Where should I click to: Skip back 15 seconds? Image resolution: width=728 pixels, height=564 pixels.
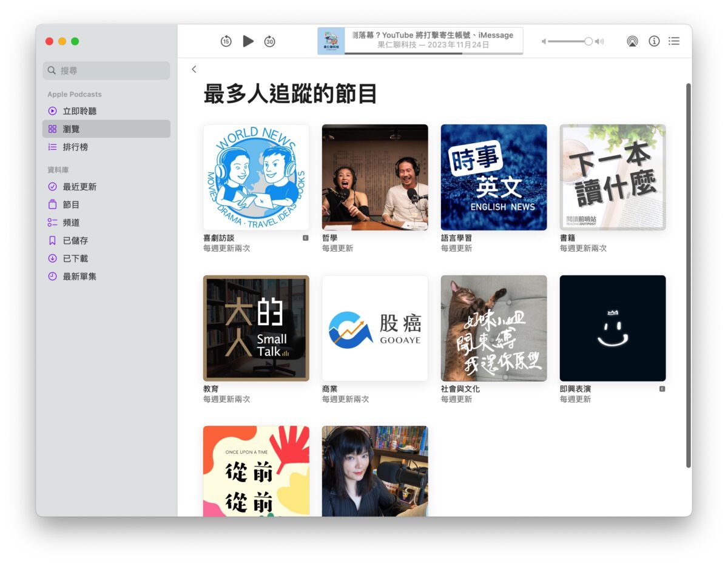[x=226, y=41]
